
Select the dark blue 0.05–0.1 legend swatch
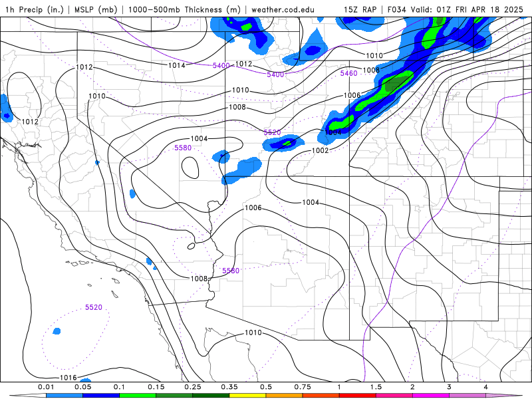(x=101, y=396)
